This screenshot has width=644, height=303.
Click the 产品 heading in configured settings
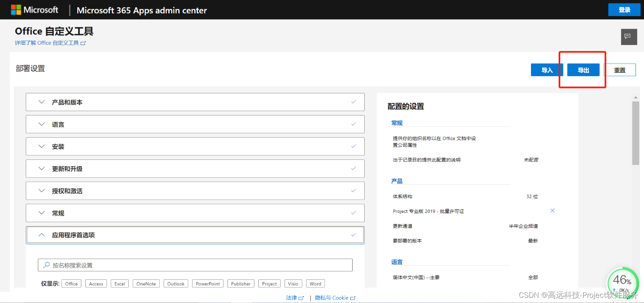(397, 181)
